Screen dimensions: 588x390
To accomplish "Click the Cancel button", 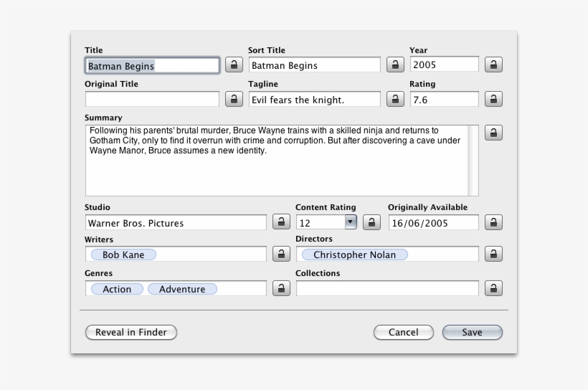I will coord(403,333).
